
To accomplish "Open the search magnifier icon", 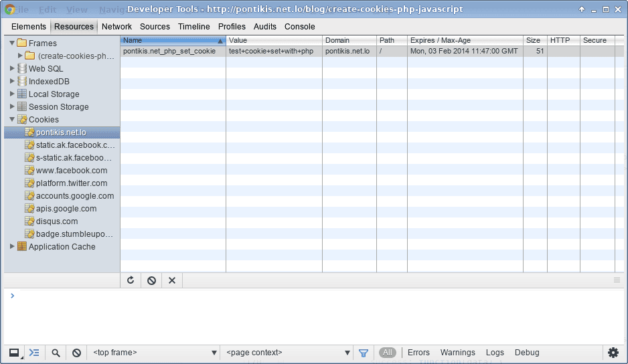I will click(x=56, y=353).
